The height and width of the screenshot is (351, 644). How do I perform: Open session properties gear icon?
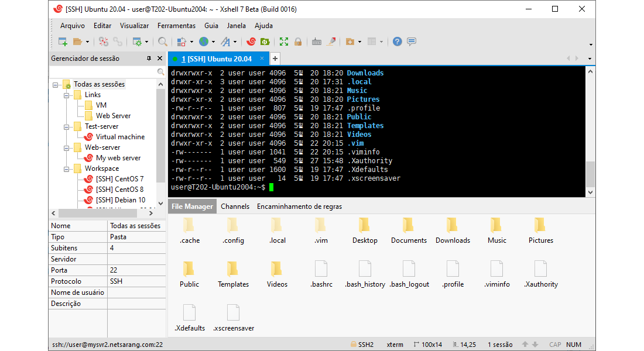pos(137,42)
